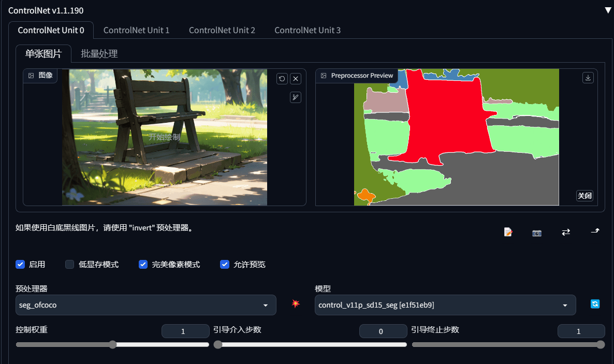Switch to the 批量处理 tab
The height and width of the screenshot is (364, 614).
coord(99,54)
